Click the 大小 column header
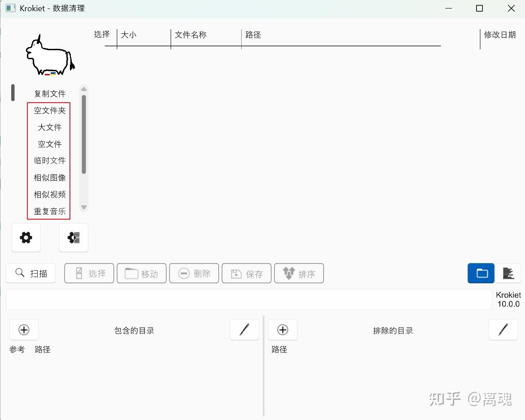This screenshot has width=525, height=420. coord(129,35)
